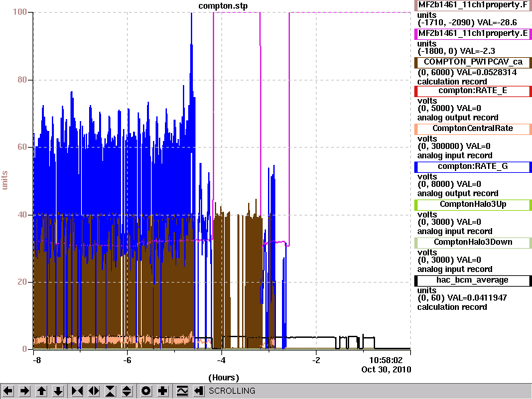532x399 pixels.
Task: Pan the plot left with the left arrow
Action: click(x=8, y=391)
